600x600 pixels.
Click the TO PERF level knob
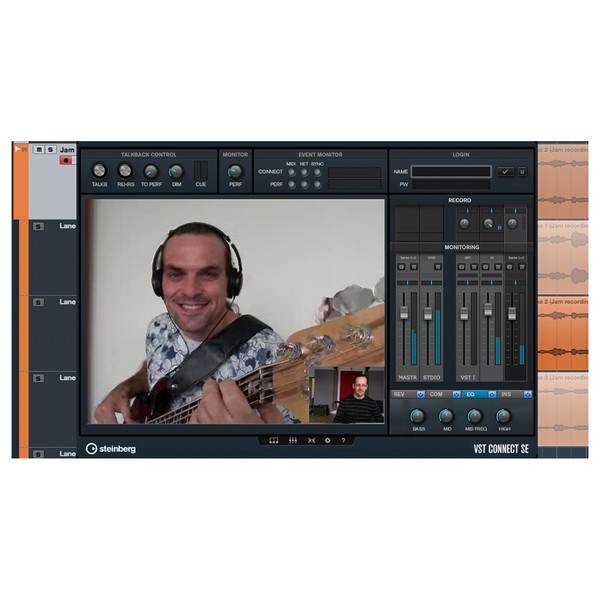pos(151,171)
